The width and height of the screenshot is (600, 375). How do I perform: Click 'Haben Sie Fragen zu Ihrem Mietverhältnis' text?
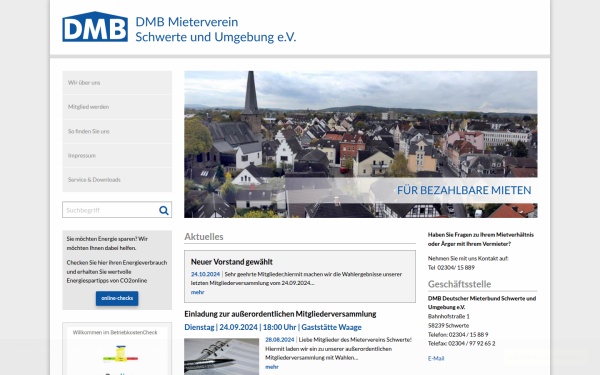coord(481,235)
